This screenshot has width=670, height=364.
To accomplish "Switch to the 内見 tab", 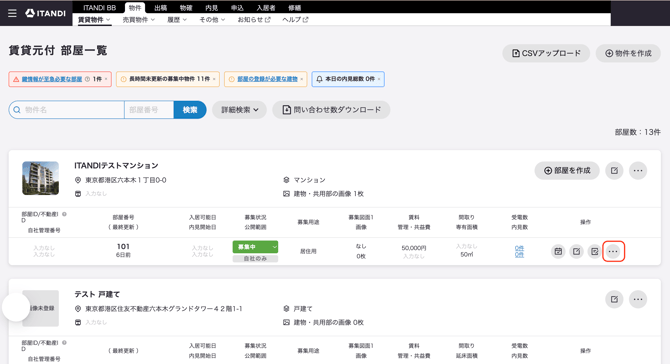I will click(x=212, y=8).
